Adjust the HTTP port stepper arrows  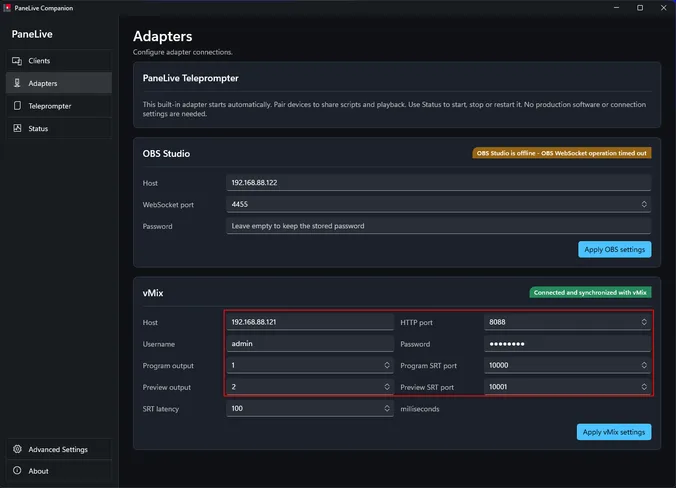tap(644, 322)
